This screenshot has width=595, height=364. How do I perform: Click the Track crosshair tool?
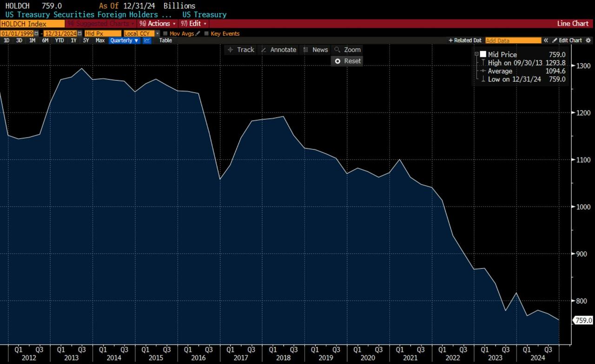click(x=241, y=50)
